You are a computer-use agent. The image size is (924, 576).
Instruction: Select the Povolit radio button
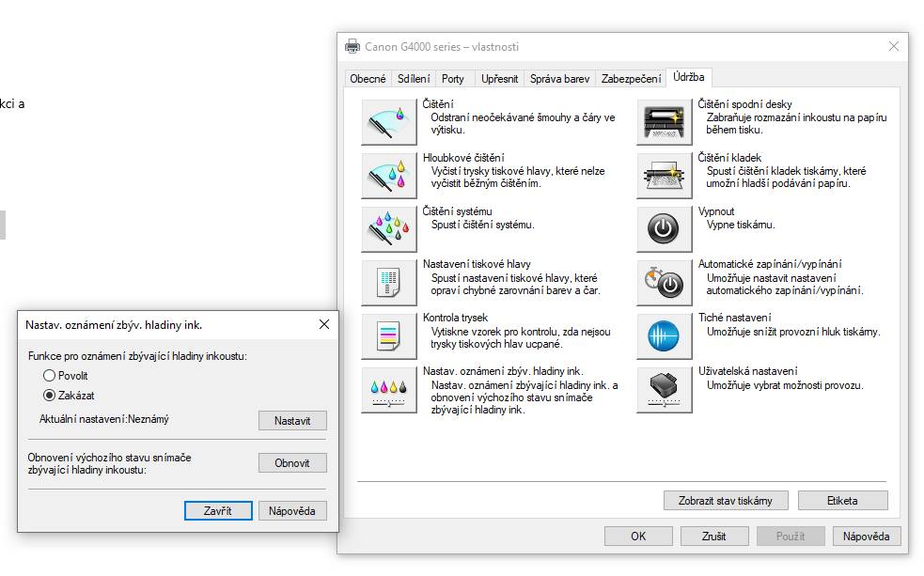pyautogui.click(x=50, y=376)
